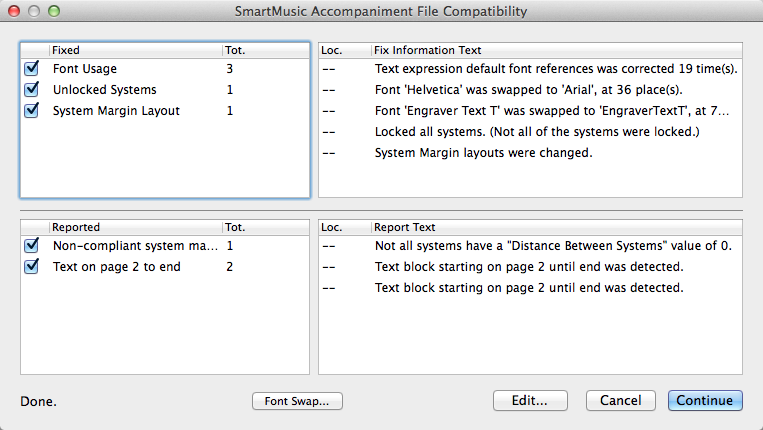Select the 'Helvetica' swapped to 'Arial' entry
The width and height of the screenshot is (763, 430).
[x=530, y=90]
